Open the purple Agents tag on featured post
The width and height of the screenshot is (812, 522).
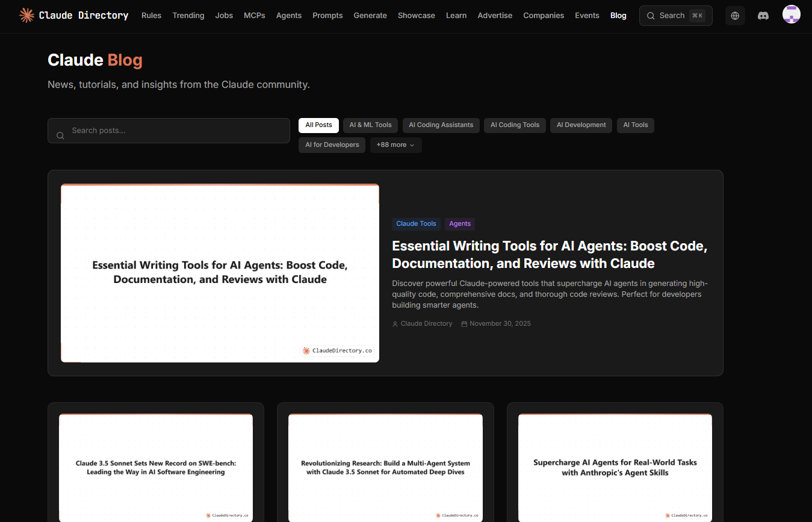point(460,224)
